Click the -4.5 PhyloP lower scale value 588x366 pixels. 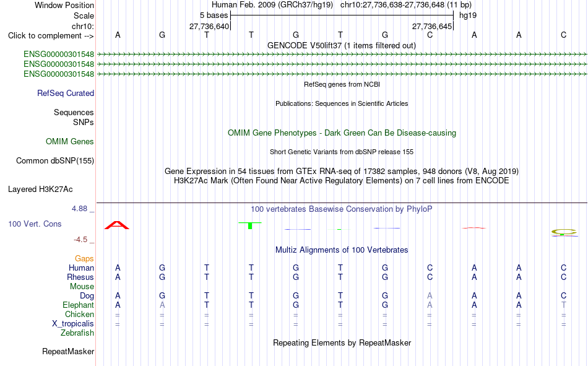point(80,240)
